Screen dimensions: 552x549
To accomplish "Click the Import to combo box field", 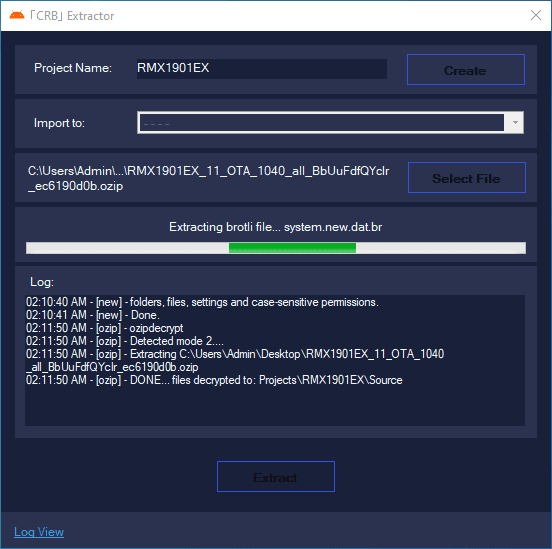I will (330, 123).
